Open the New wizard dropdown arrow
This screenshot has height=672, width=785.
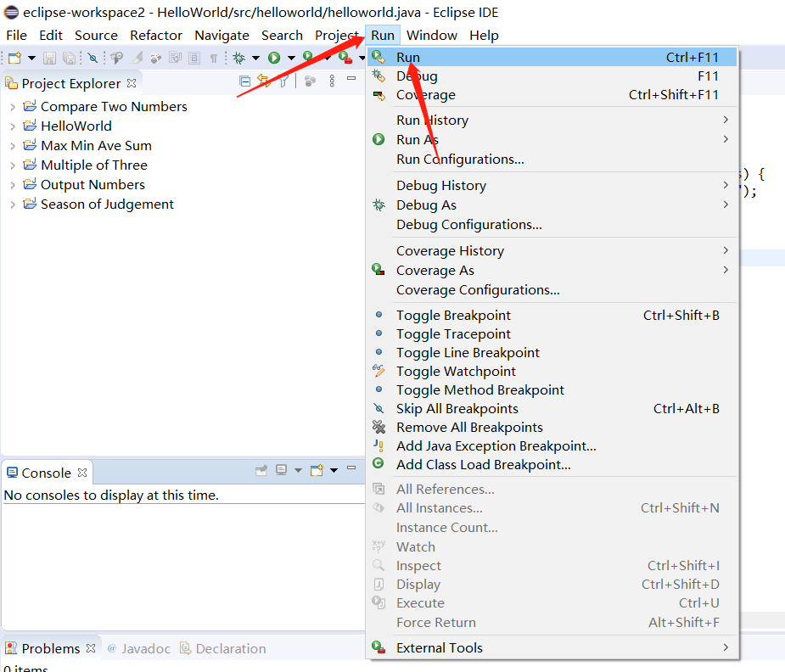coord(31,58)
